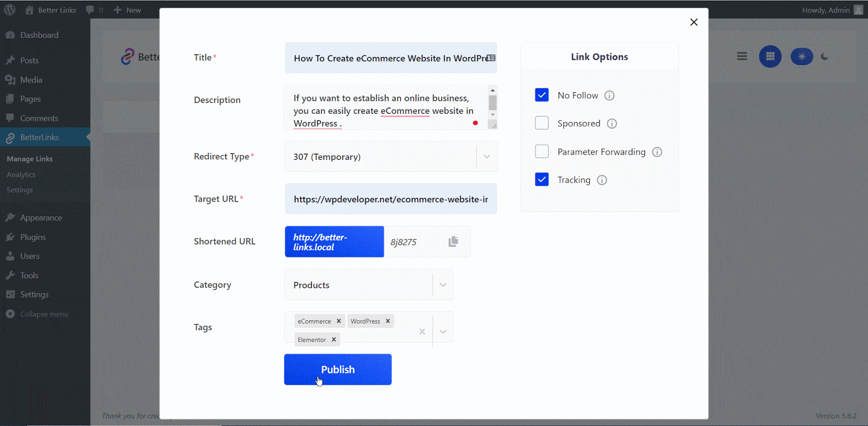
Task: Go to BetterLinks Settings submenu
Action: click(20, 190)
